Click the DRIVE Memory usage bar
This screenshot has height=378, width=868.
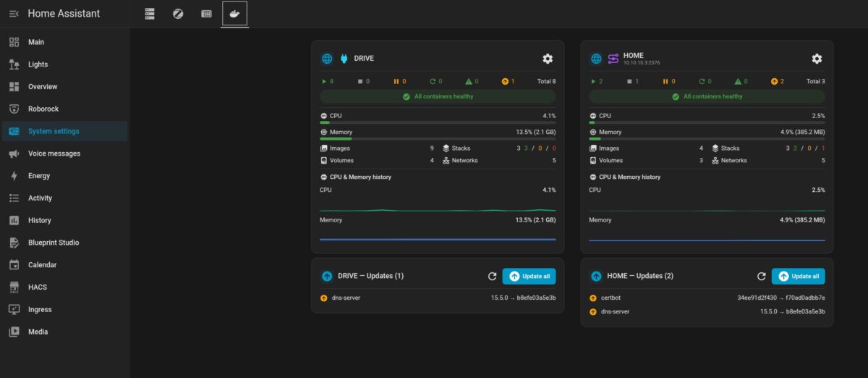[x=438, y=139]
